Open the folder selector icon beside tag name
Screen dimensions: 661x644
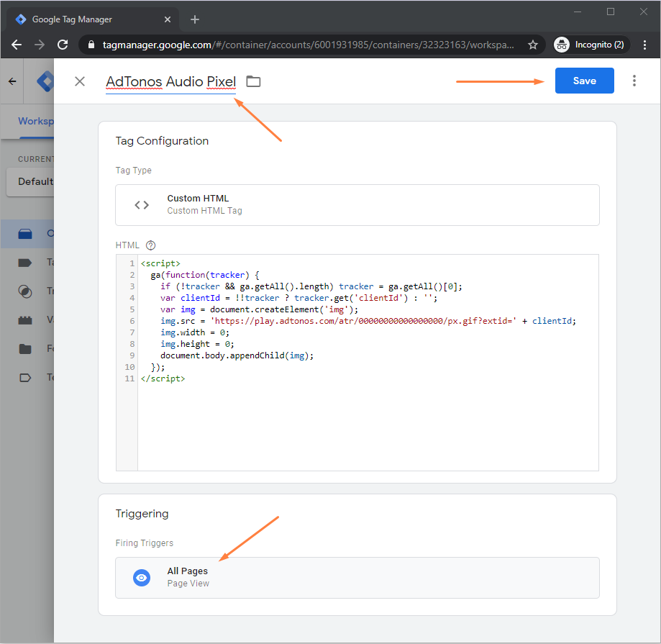click(x=253, y=81)
